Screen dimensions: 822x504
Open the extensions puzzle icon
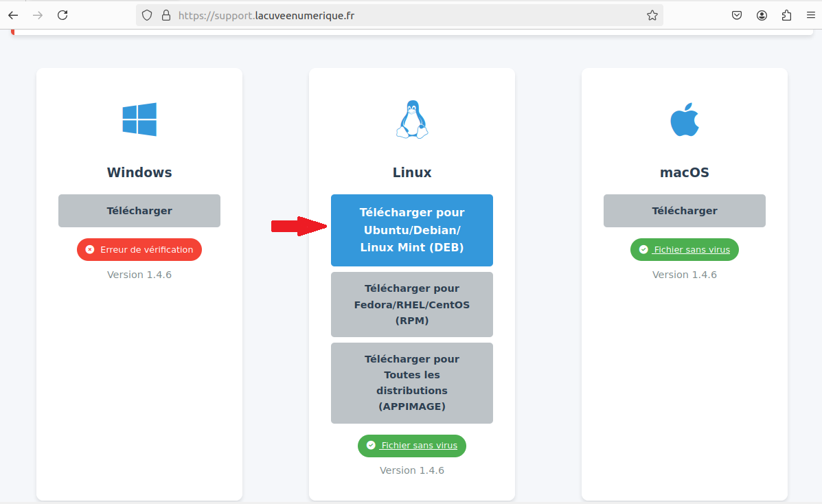point(786,15)
